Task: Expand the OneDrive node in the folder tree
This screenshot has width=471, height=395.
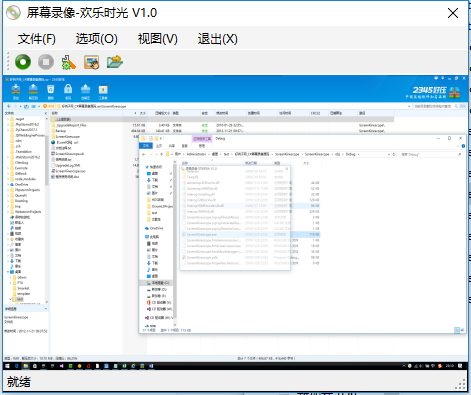Action: (8, 184)
